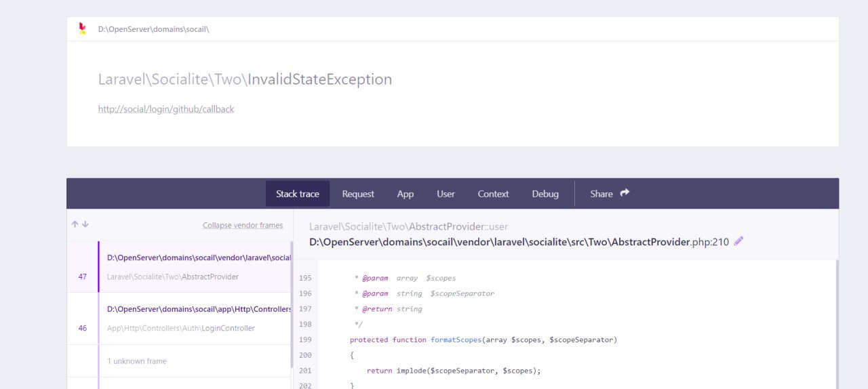
Task: Collapse vendor frames link
Action: [243, 225]
